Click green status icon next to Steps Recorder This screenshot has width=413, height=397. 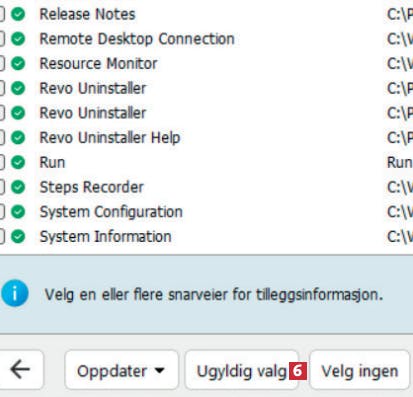point(18,187)
